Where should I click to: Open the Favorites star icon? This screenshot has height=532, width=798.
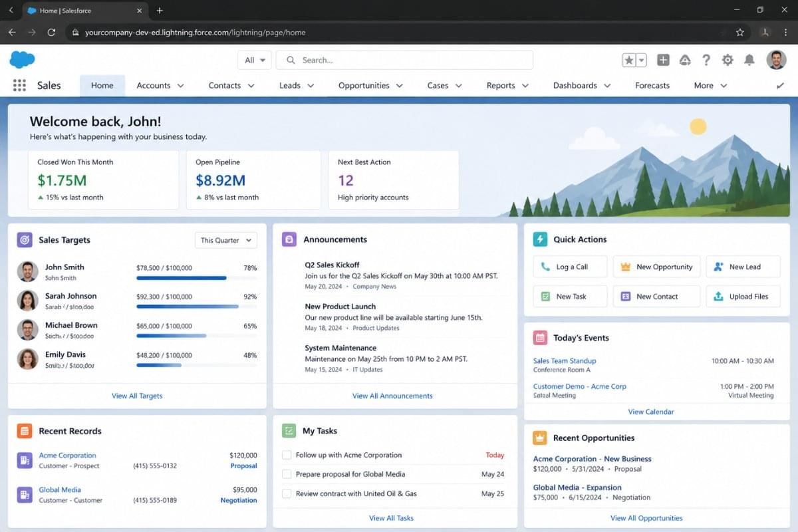pyautogui.click(x=628, y=60)
